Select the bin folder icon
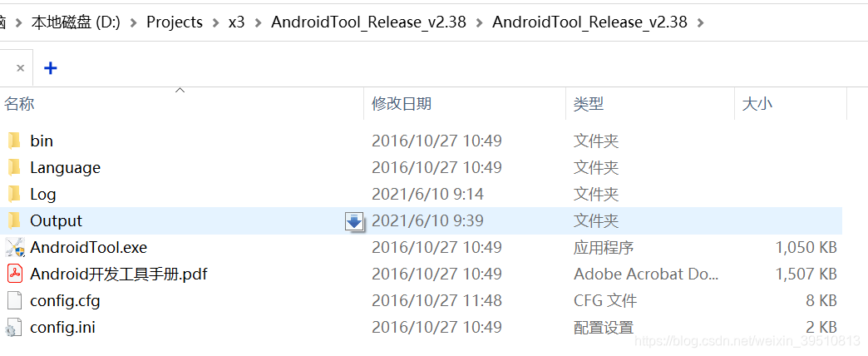 point(14,141)
